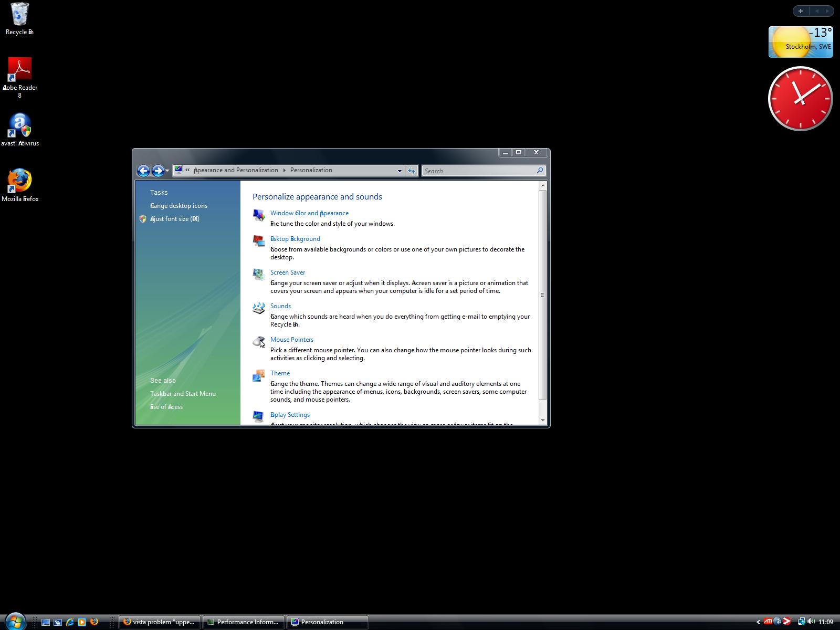840x630 pixels.
Task: Click Show Desktop in Quick Launch
Action: [46, 622]
